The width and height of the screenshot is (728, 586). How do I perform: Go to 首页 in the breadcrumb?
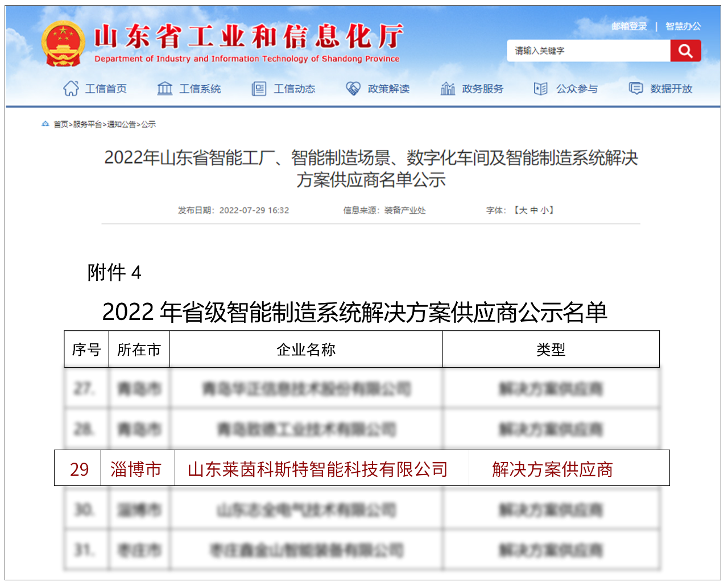pyautogui.click(x=61, y=124)
